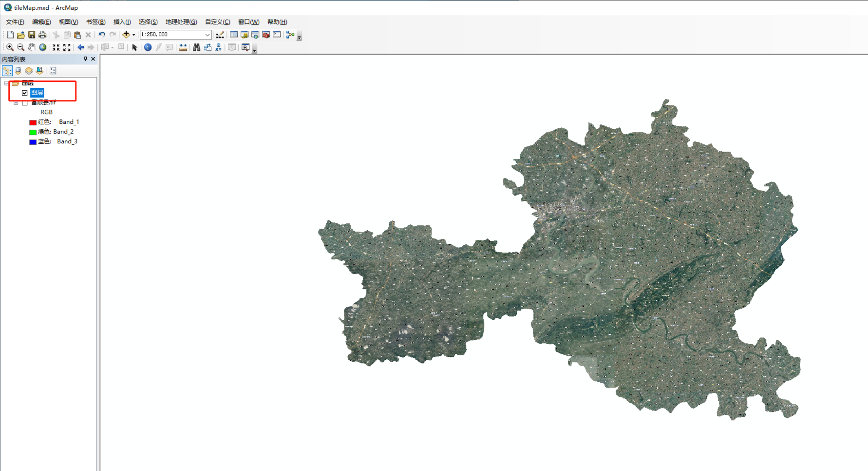The height and width of the screenshot is (471, 868).
Task: Open the map scale 1:250,000 dropdown
Action: (208, 35)
